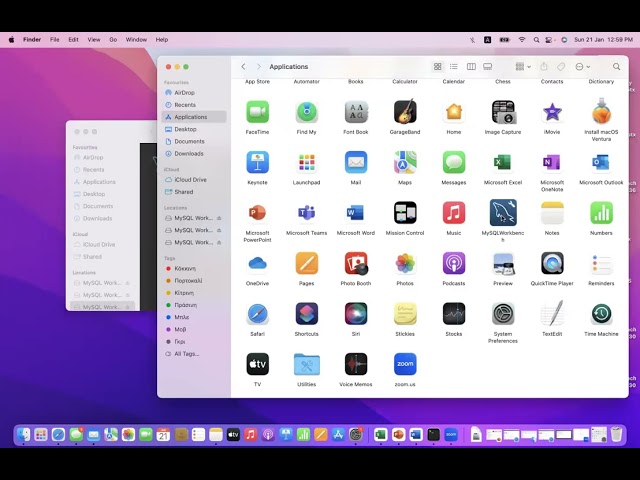
Task: Open the Go menu
Action: 113,40
